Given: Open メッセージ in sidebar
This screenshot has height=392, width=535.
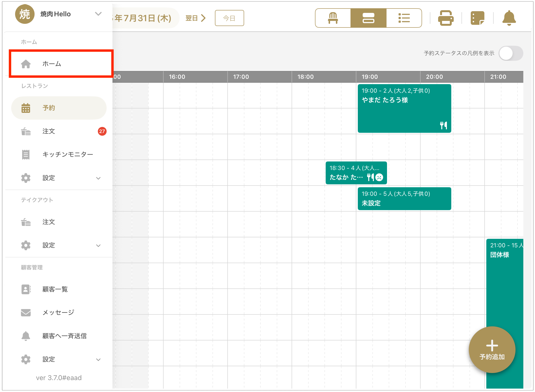Looking at the screenshot, I should pos(58,312).
